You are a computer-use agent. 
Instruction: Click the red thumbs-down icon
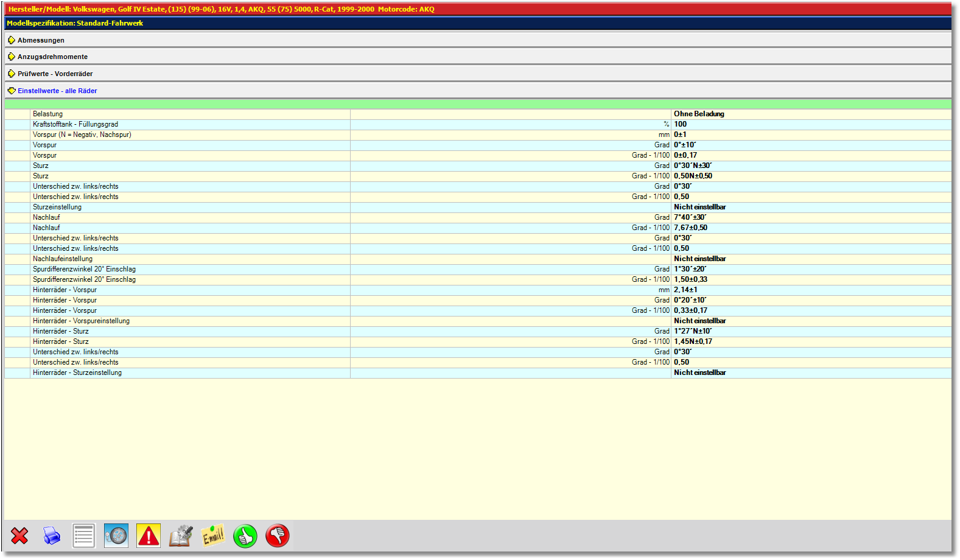point(278,536)
